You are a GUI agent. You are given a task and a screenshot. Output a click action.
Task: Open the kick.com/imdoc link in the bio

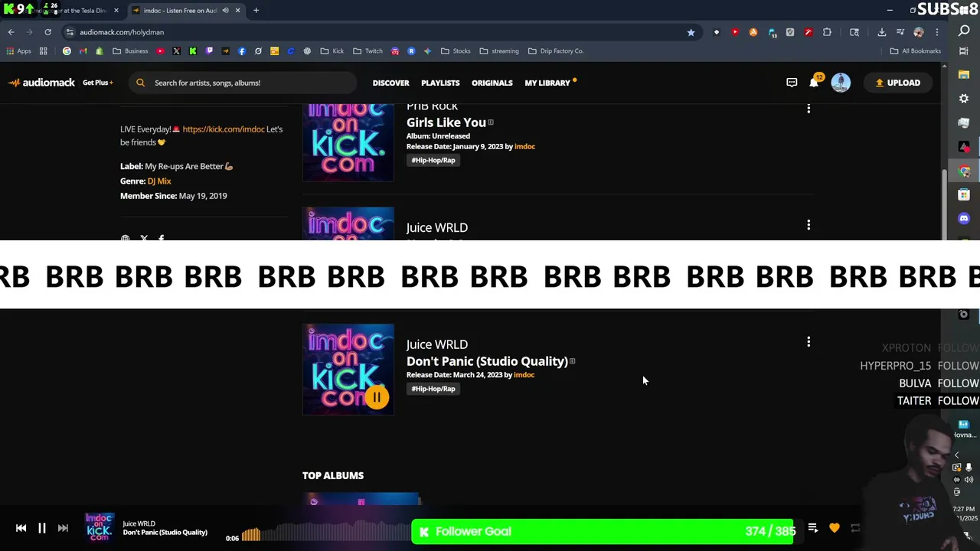(224, 129)
